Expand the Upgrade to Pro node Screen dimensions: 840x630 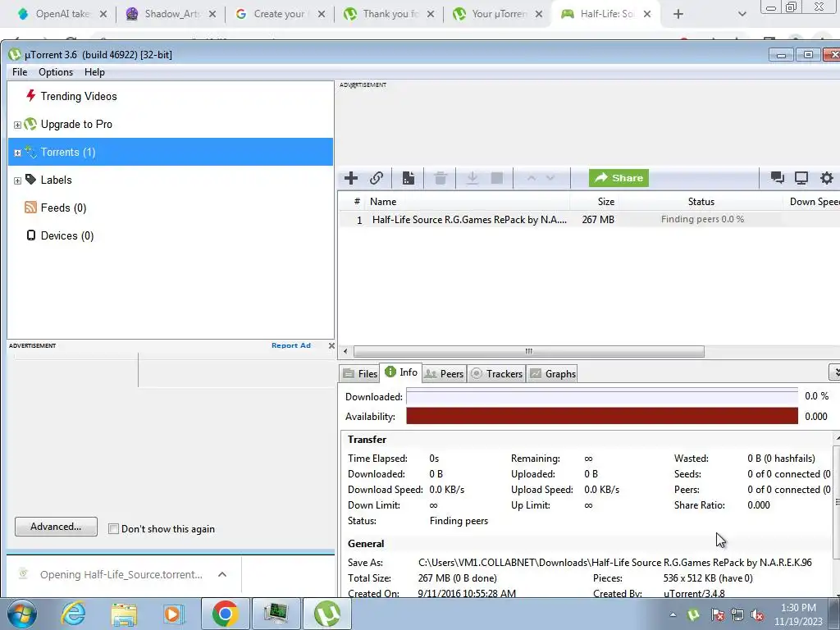click(17, 125)
